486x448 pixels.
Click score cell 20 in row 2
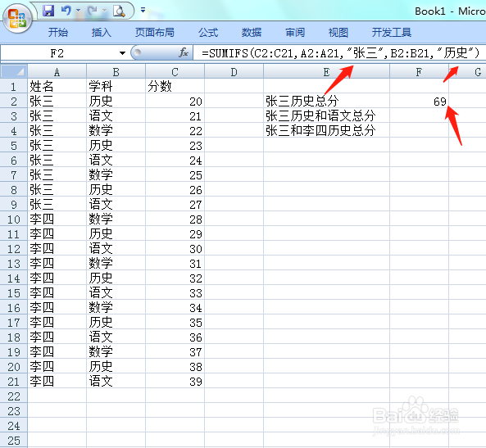click(175, 101)
